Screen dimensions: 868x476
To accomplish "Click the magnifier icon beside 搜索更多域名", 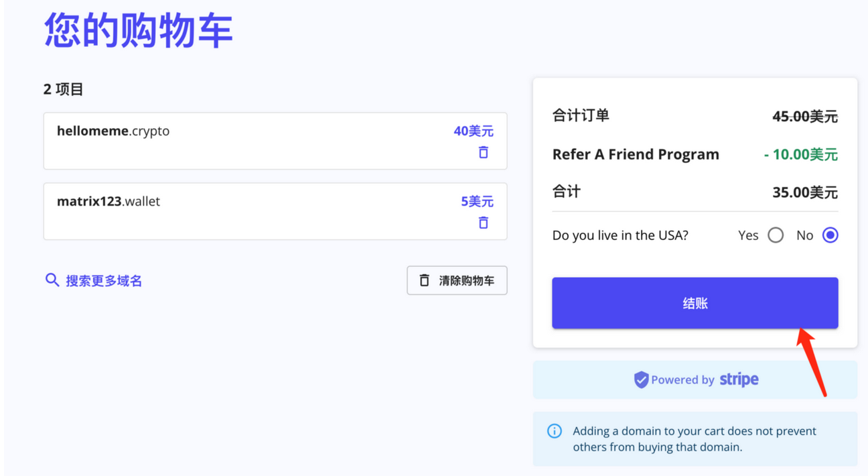I will pos(52,280).
